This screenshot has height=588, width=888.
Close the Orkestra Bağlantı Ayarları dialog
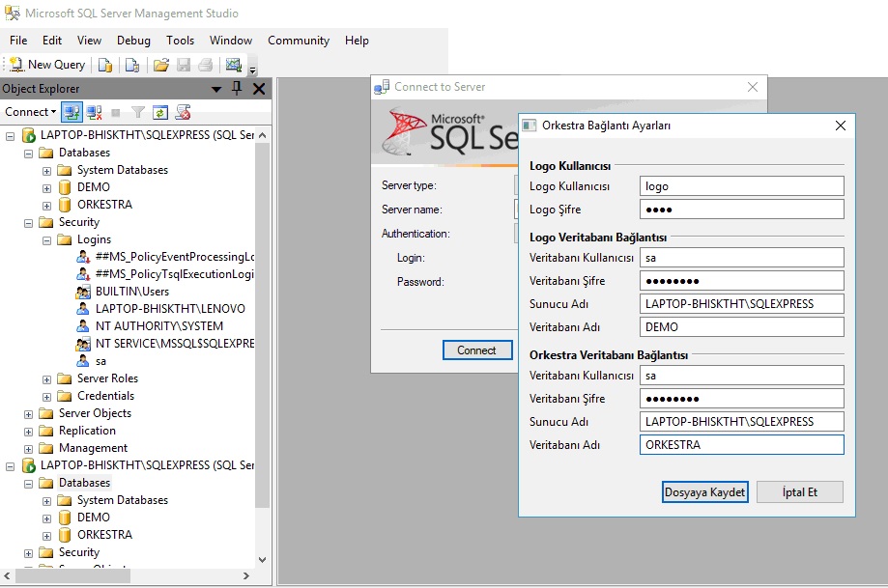tap(841, 126)
